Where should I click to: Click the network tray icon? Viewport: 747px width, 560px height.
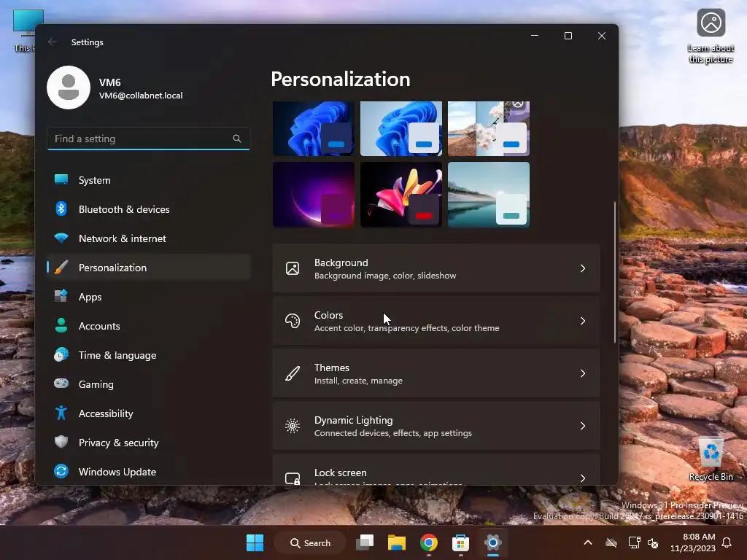pyautogui.click(x=634, y=542)
